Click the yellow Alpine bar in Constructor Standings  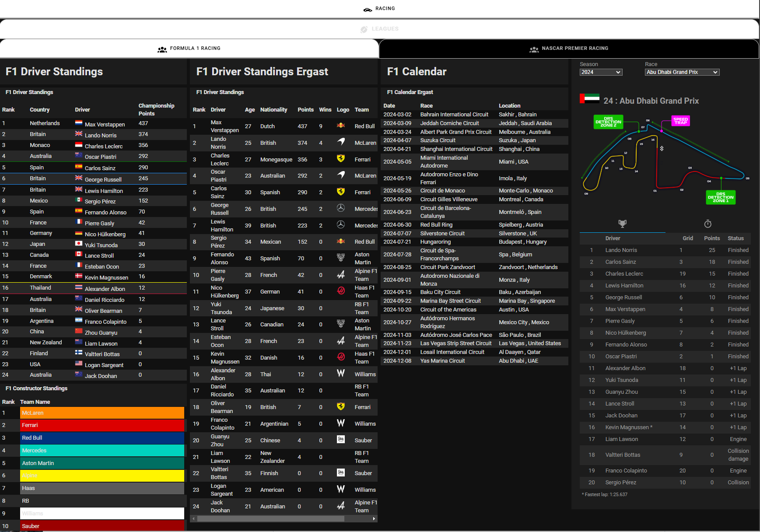pyautogui.click(x=102, y=476)
